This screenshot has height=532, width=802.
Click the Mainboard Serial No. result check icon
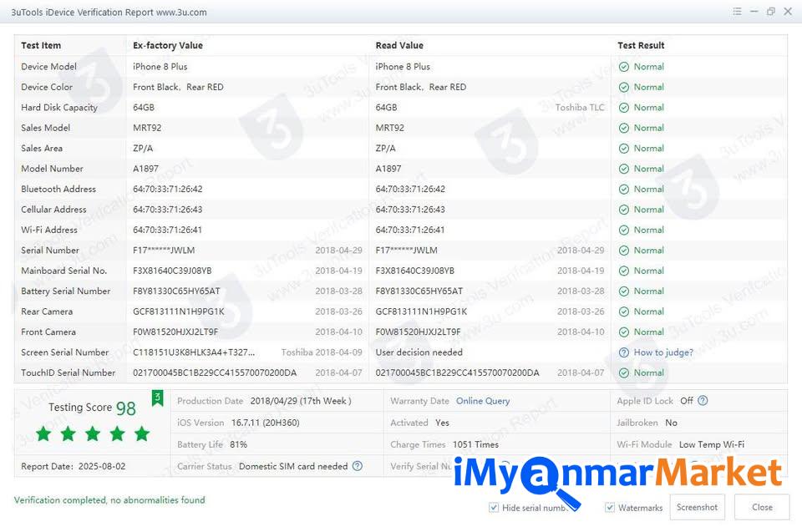[623, 271]
